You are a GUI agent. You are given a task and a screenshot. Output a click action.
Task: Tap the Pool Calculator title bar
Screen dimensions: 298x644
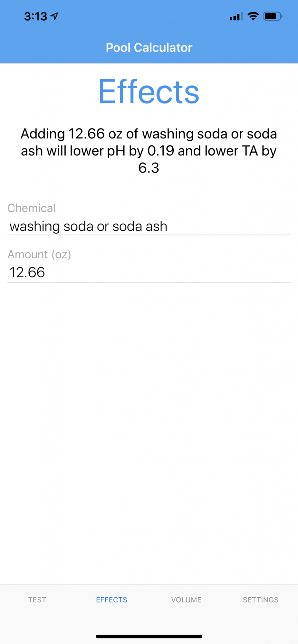coord(149,48)
